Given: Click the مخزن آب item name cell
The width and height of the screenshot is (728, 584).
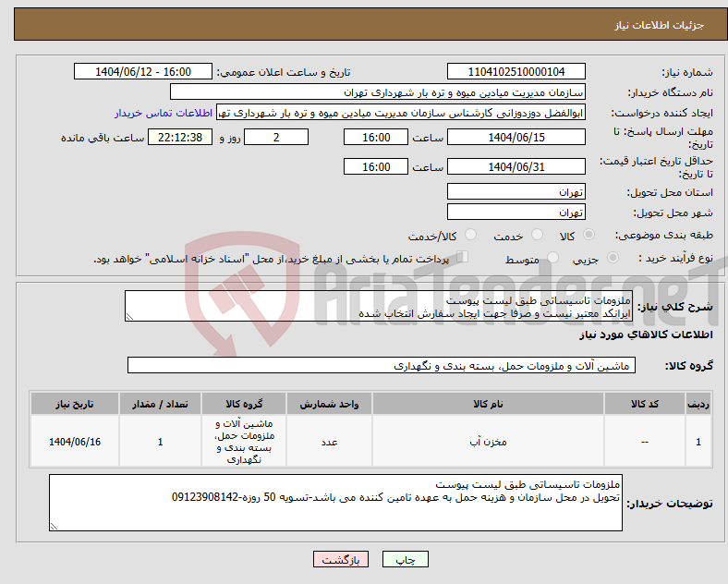Looking at the screenshot, I should coord(488,442).
